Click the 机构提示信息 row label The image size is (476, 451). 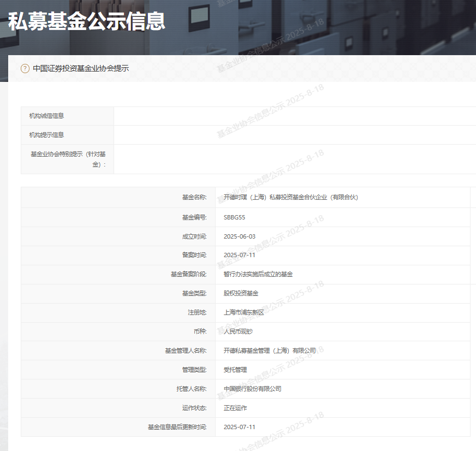46,135
